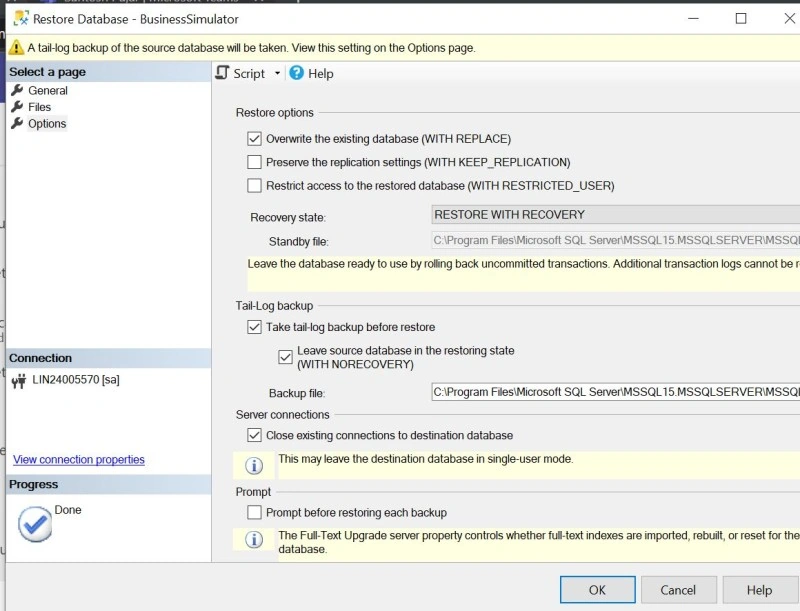Enable Prompt before restoring each backup
Screen dimensions: 800x611
[254, 512]
